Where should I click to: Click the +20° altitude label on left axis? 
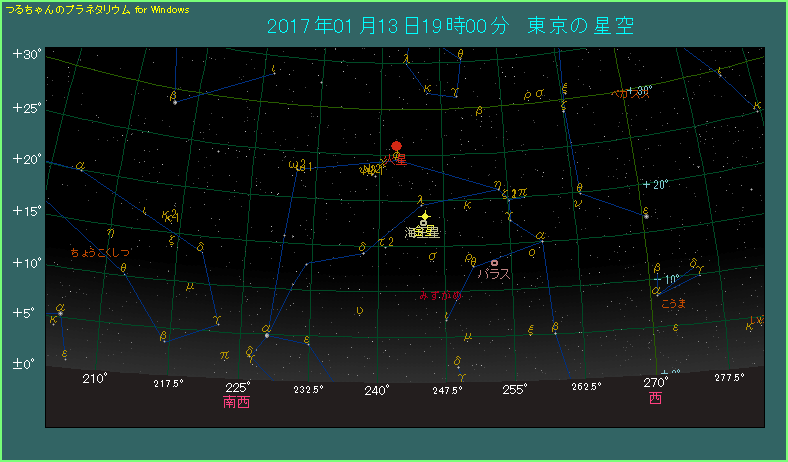pyautogui.click(x=25, y=159)
